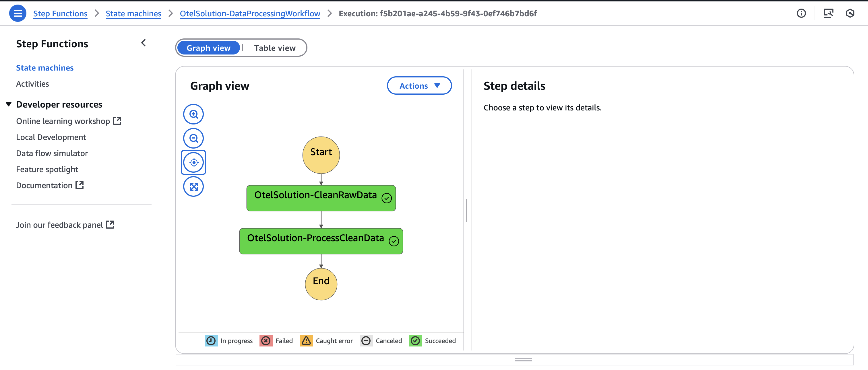Click the hexagon service icon in top right
This screenshot has height=370, width=868.
[850, 13]
